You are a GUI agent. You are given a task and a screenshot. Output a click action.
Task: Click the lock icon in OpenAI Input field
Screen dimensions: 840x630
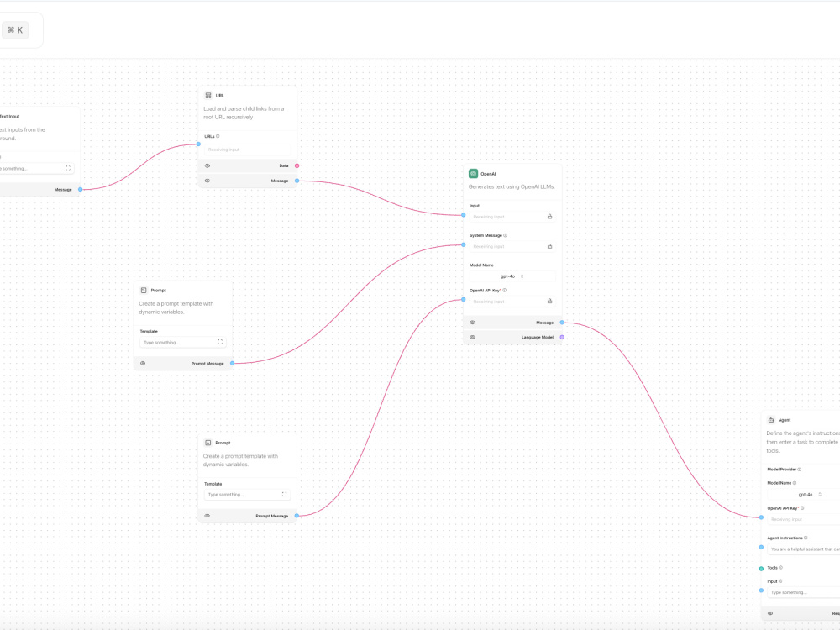click(549, 217)
